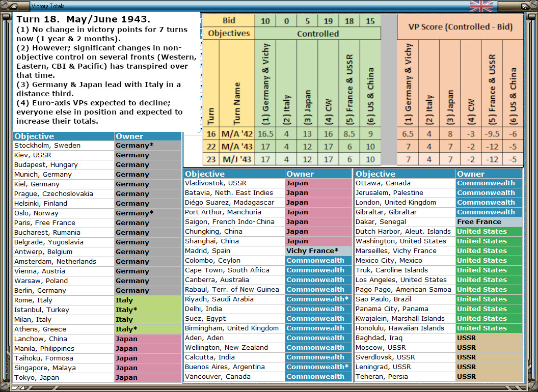Viewport: 538px width, 392px height.
Task: Click the arrow button left of Victory Totals
Action: point(14,6)
